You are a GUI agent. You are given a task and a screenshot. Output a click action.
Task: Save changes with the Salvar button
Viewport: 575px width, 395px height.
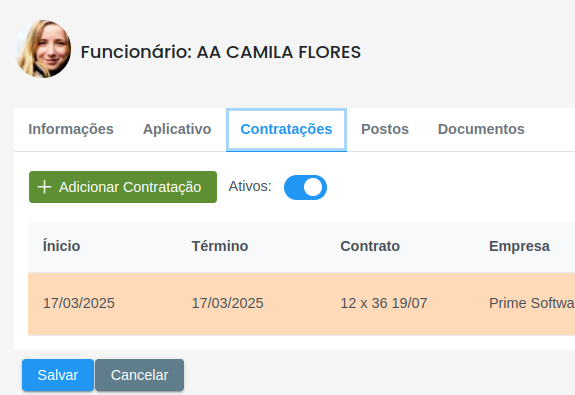pyautogui.click(x=58, y=375)
